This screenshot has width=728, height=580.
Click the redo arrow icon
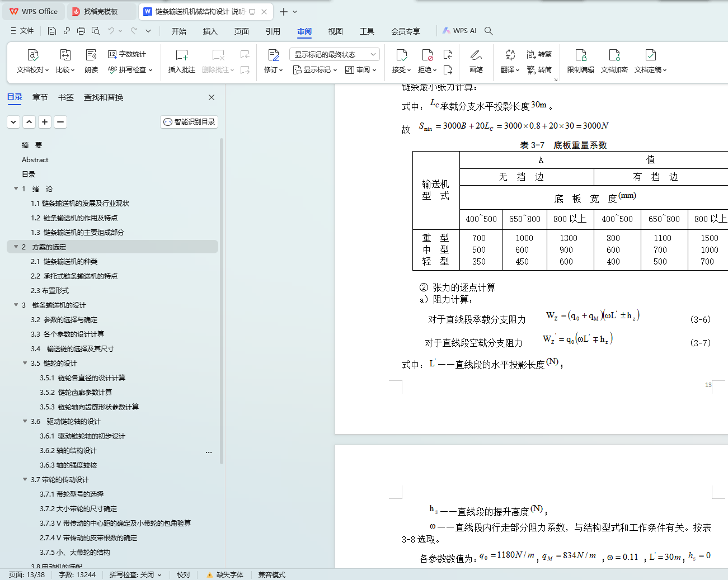(x=134, y=31)
